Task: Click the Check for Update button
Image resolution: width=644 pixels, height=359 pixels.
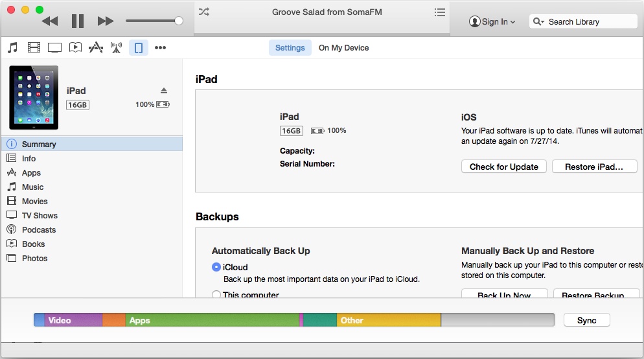Action: [x=504, y=167]
